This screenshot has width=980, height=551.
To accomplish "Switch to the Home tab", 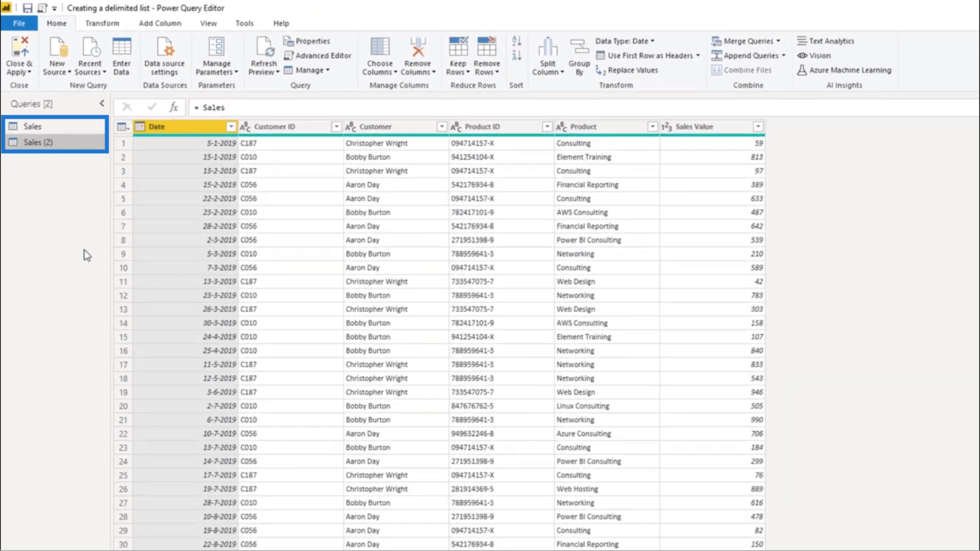I will tap(57, 23).
